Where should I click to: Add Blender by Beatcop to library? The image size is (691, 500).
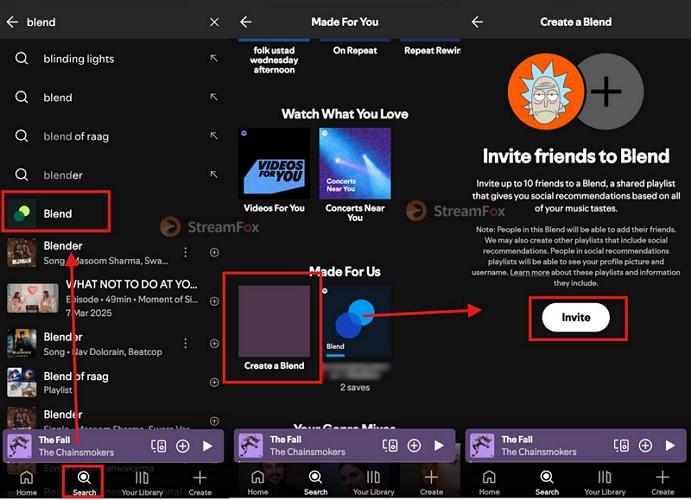(215, 343)
